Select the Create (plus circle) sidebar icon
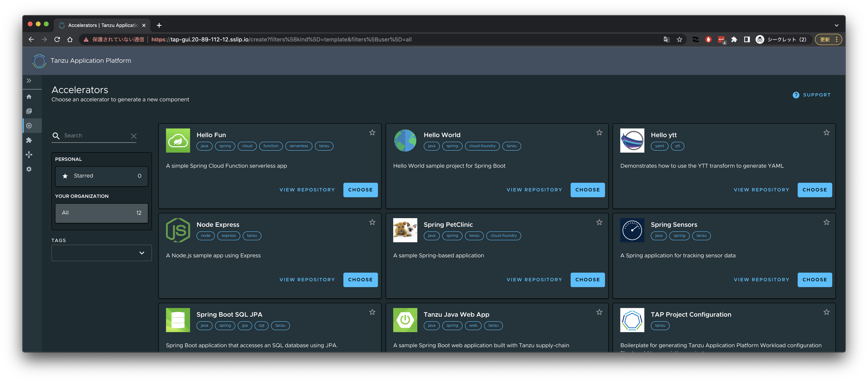Viewport: 868px width, 382px height. [29, 126]
